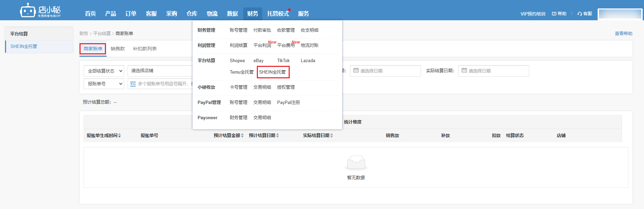Open 客服 in top navigation
This screenshot has height=209, width=644.
pos(151,14)
